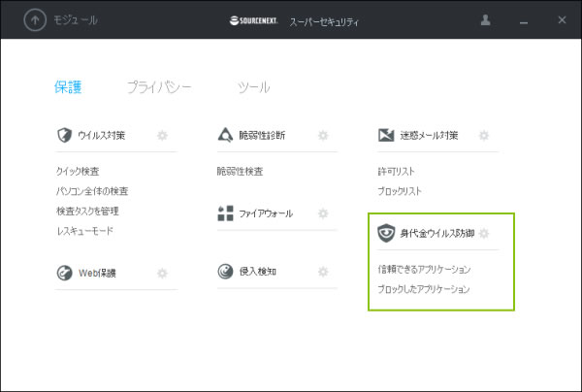Run 脆弱性検査

pyautogui.click(x=241, y=171)
